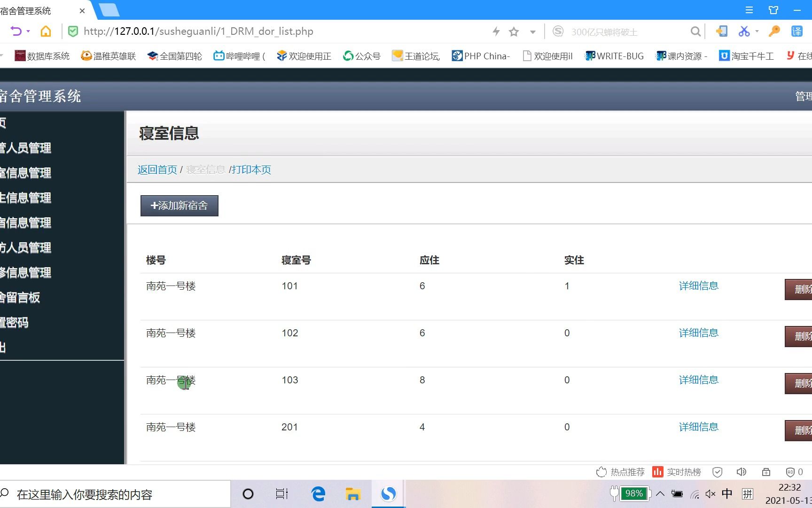The image size is (812, 508).
Task: Delete room 103 with 删除 button
Action: pyautogui.click(x=799, y=383)
